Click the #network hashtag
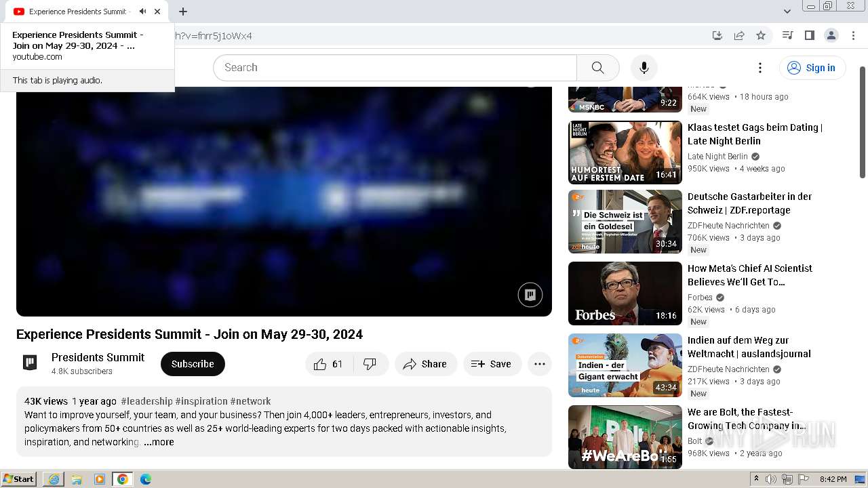This screenshot has width=868, height=488. (250, 401)
